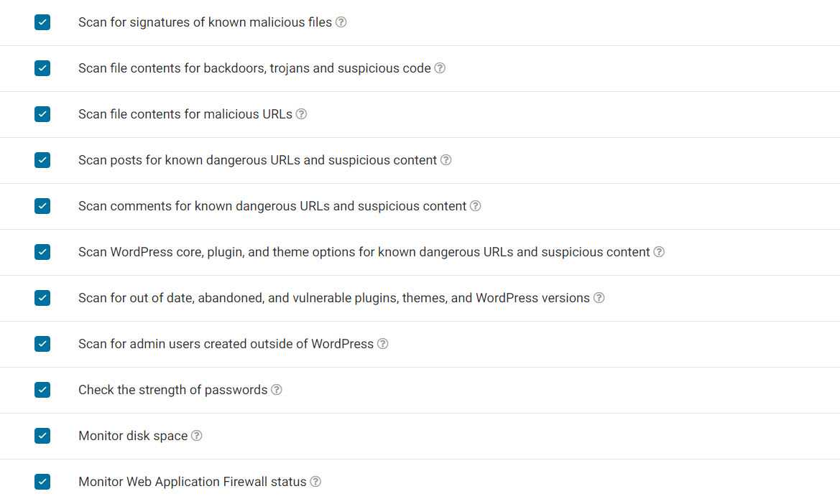The image size is (840, 504).
Task: View help about WordPress core and plugin options scan
Action: pos(659,252)
